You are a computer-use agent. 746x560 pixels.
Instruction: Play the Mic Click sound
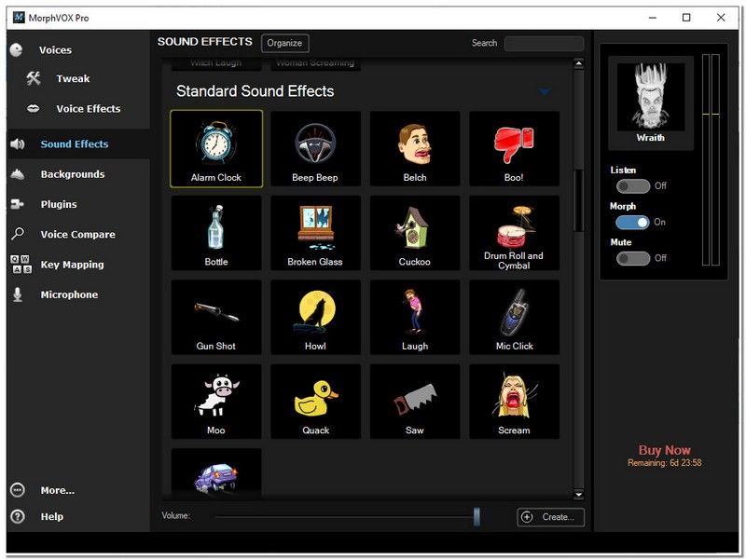(515, 317)
